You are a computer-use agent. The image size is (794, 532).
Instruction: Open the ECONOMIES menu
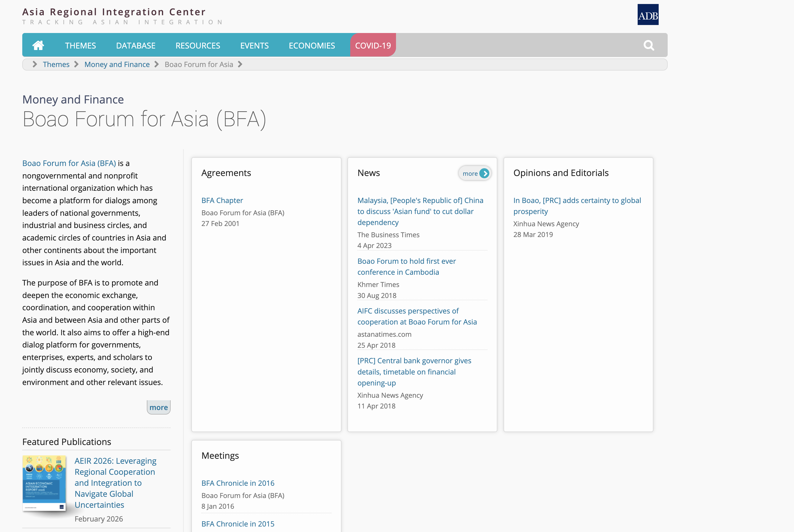(x=312, y=45)
